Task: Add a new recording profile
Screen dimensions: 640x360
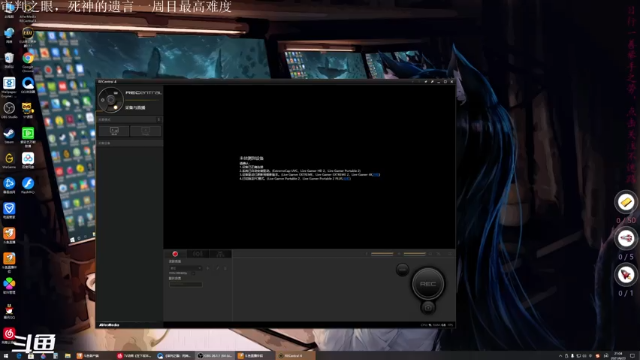Action: point(208,268)
